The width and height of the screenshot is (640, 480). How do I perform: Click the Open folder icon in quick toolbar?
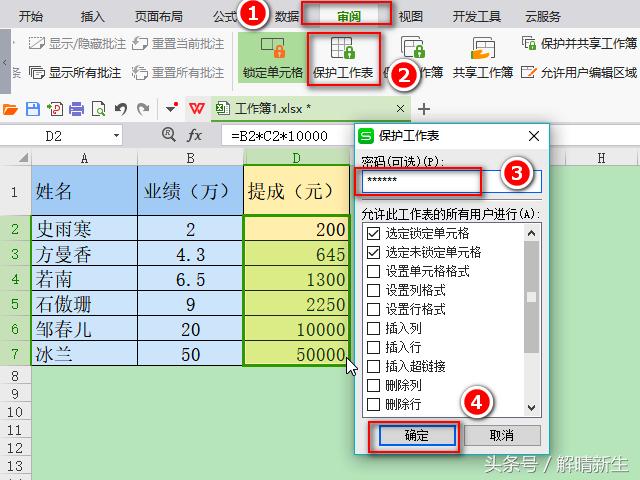pyautogui.click(x=10, y=109)
